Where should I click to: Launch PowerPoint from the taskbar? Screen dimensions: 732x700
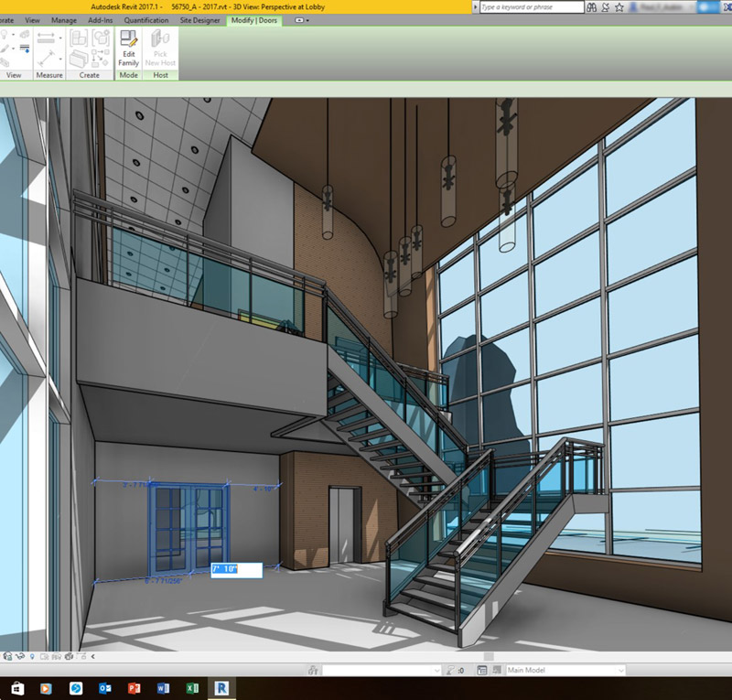point(134,687)
